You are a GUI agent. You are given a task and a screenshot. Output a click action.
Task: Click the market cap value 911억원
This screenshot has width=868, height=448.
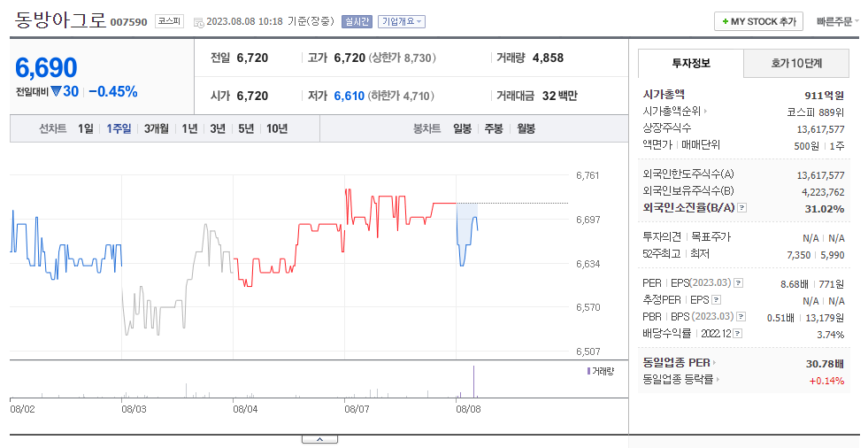(x=825, y=96)
